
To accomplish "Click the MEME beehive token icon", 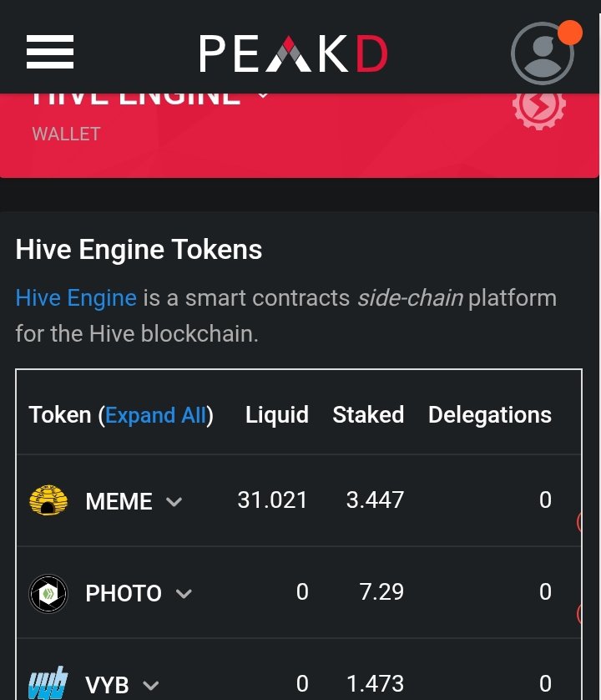I will click(x=48, y=500).
